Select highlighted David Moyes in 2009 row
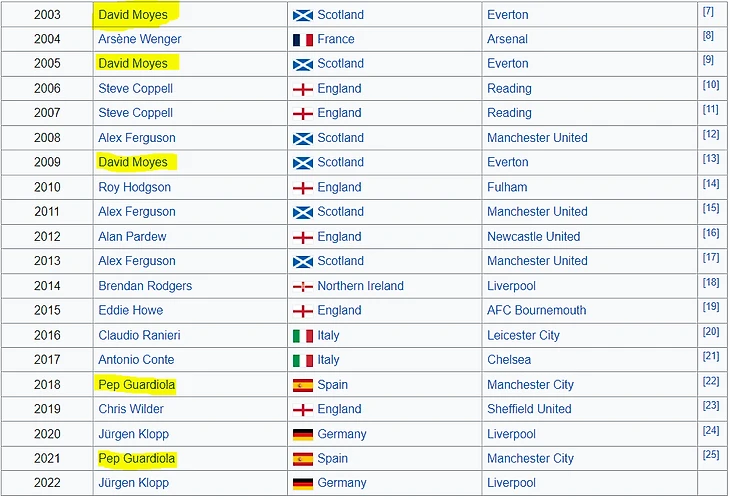Image resolution: width=730 pixels, height=499 pixels. coord(133,163)
